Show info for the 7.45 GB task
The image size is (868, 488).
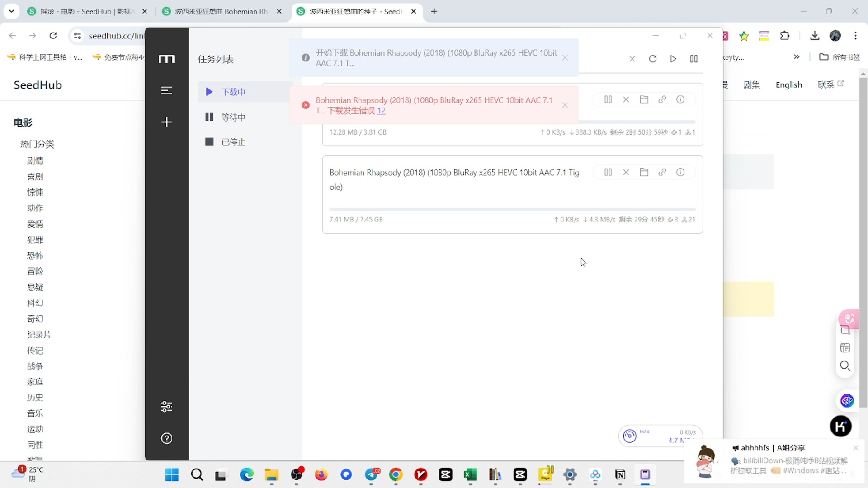680,172
